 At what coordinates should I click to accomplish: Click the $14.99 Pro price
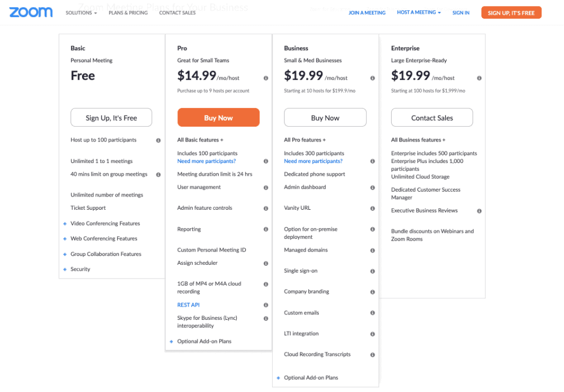coord(197,76)
